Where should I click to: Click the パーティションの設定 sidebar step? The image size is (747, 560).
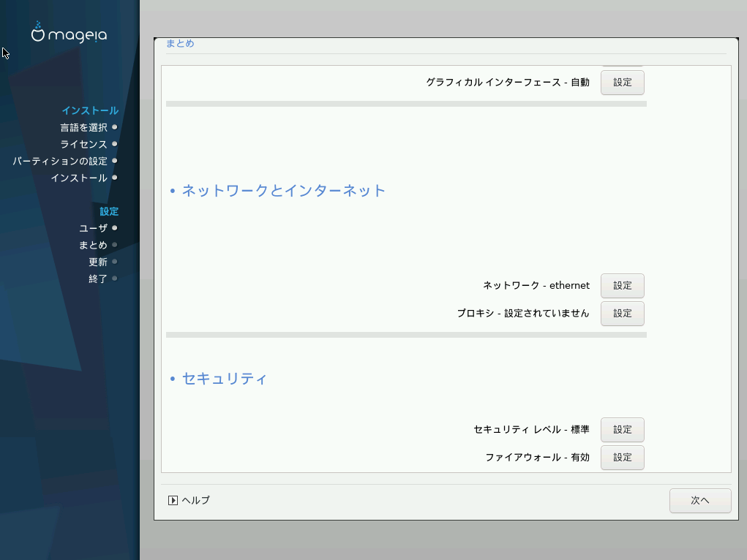[x=60, y=161]
